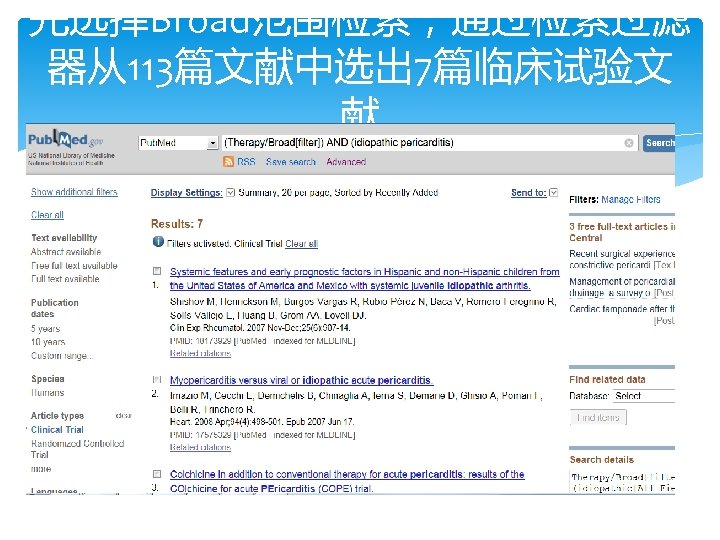720x540 pixels.
Task: Open the Cardiac tamponade free article
Action: pos(622,309)
